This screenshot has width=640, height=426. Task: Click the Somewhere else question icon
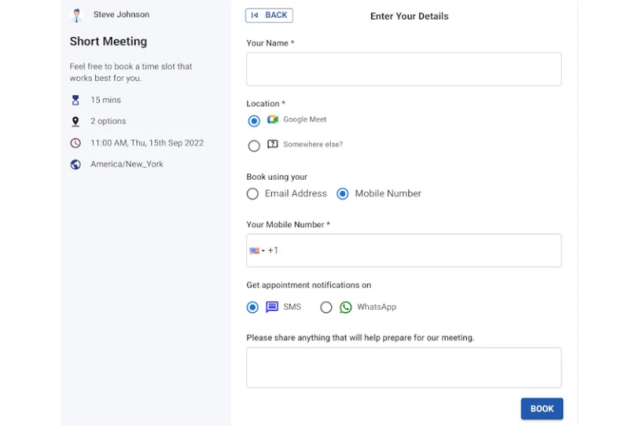[x=273, y=144]
